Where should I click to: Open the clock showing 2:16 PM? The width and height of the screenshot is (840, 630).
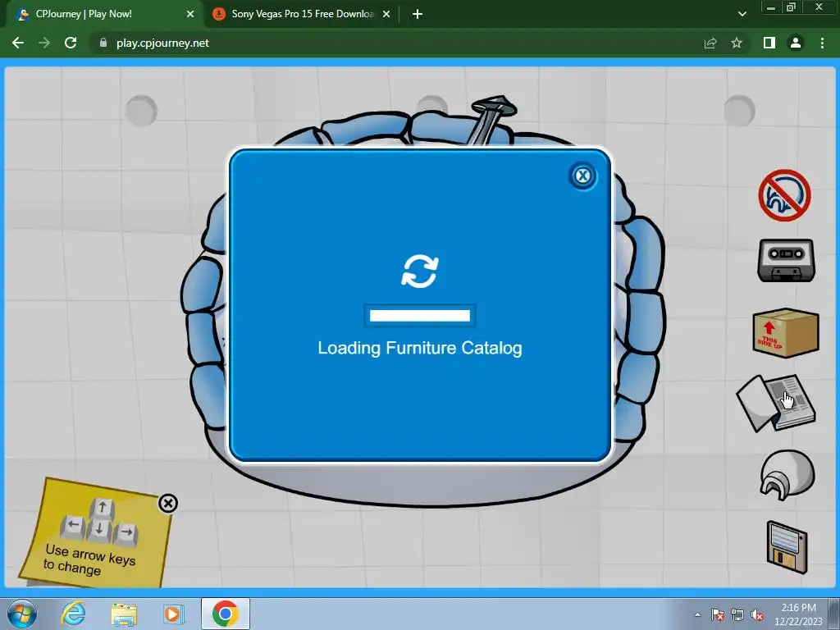click(798, 614)
